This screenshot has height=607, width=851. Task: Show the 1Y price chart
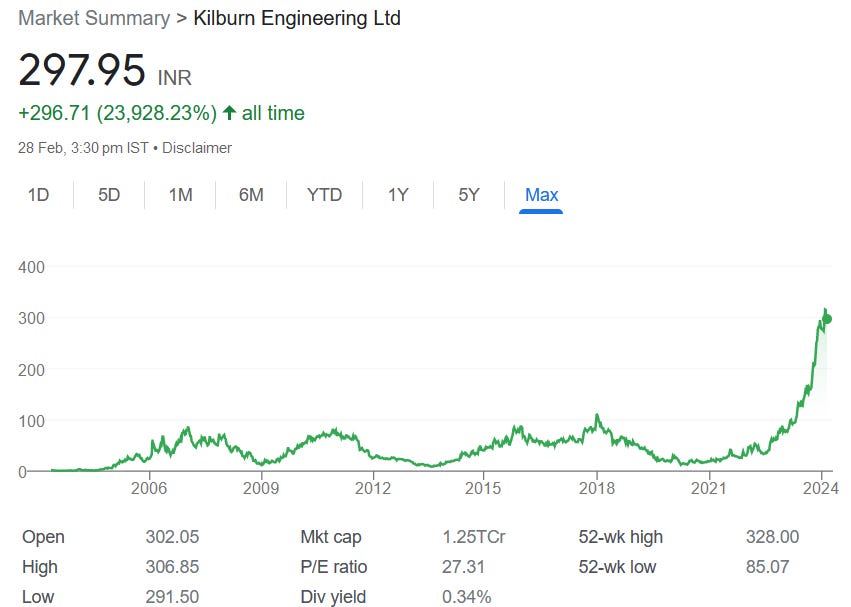tap(398, 195)
